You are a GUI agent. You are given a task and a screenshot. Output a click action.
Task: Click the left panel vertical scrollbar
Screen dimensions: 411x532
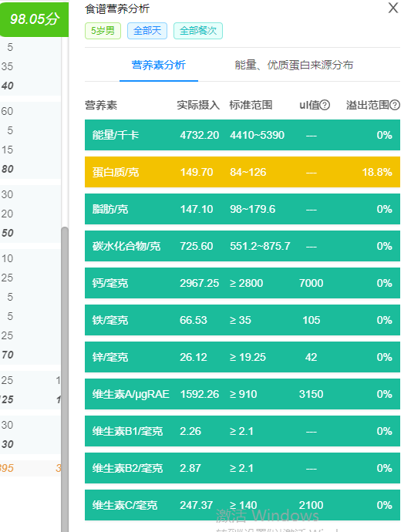65,379
